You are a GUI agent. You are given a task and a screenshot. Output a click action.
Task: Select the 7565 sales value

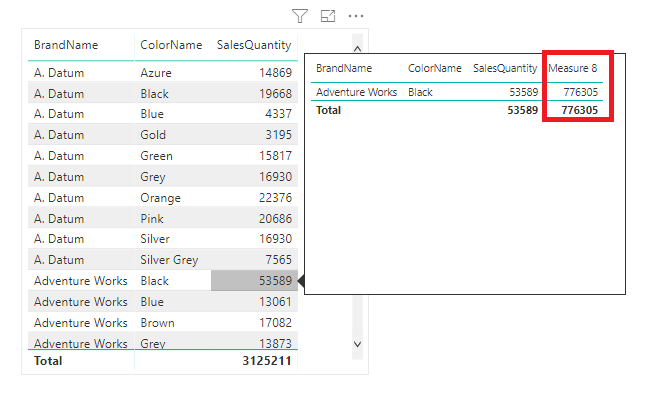coord(279,260)
